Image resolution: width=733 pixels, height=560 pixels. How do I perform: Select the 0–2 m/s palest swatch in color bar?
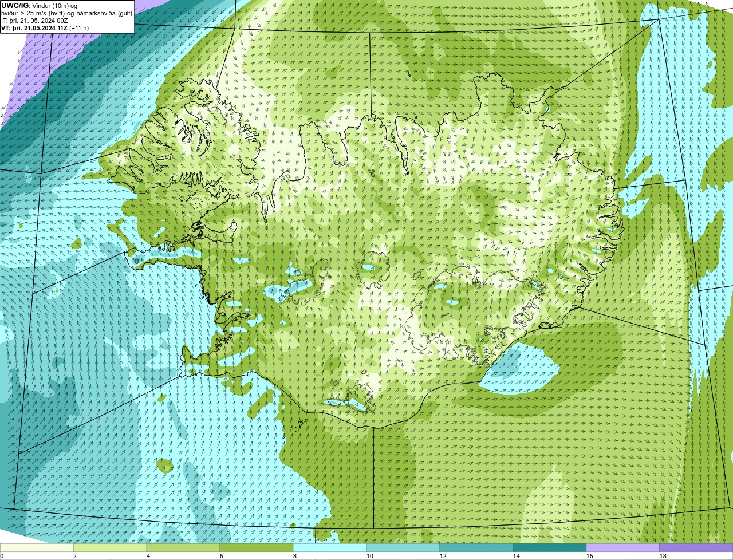click(37, 548)
